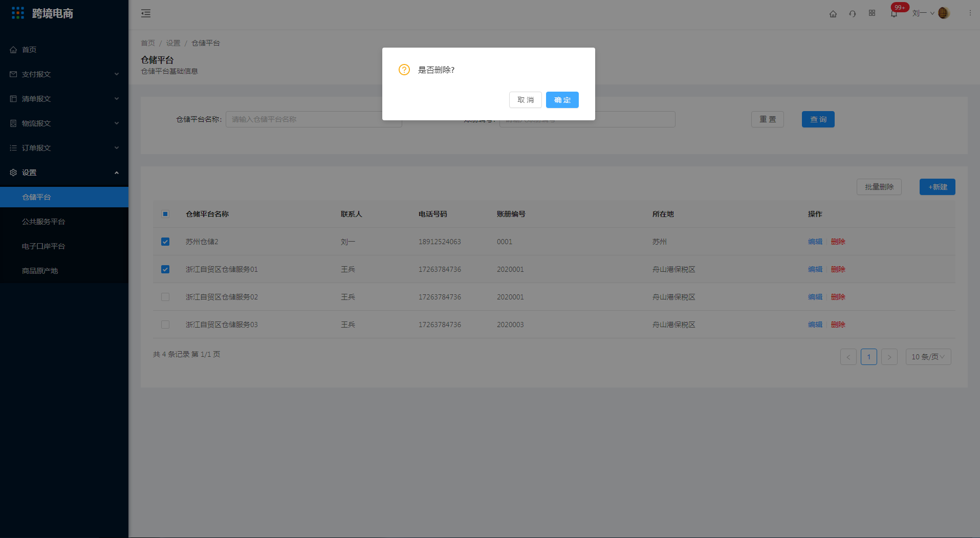Click the +新建 create button
The width and height of the screenshot is (980, 538).
(938, 187)
